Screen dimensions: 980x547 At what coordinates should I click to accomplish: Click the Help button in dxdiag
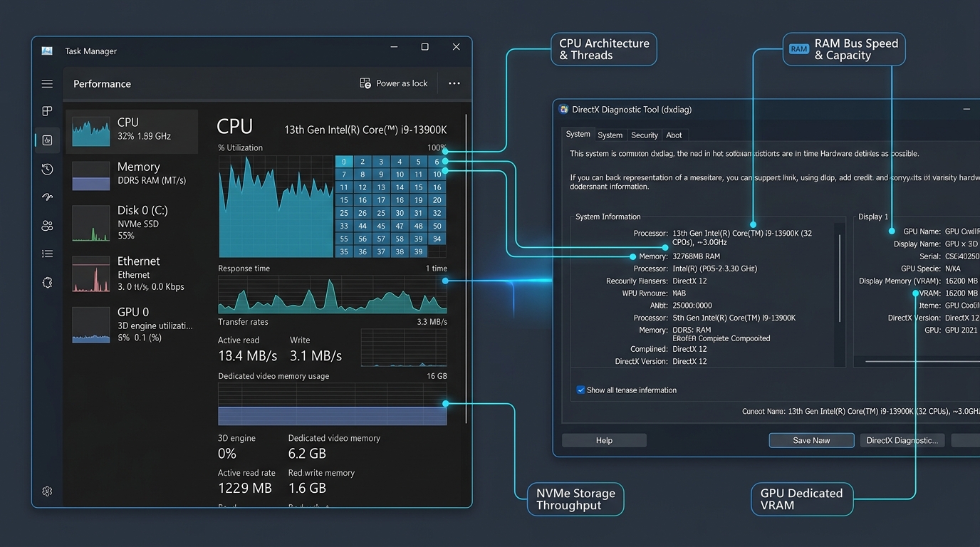point(604,440)
